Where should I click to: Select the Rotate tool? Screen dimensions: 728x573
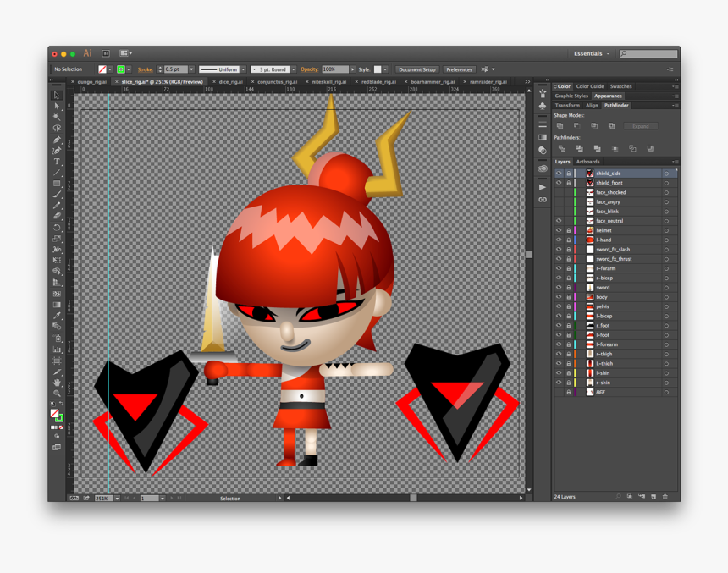point(57,228)
